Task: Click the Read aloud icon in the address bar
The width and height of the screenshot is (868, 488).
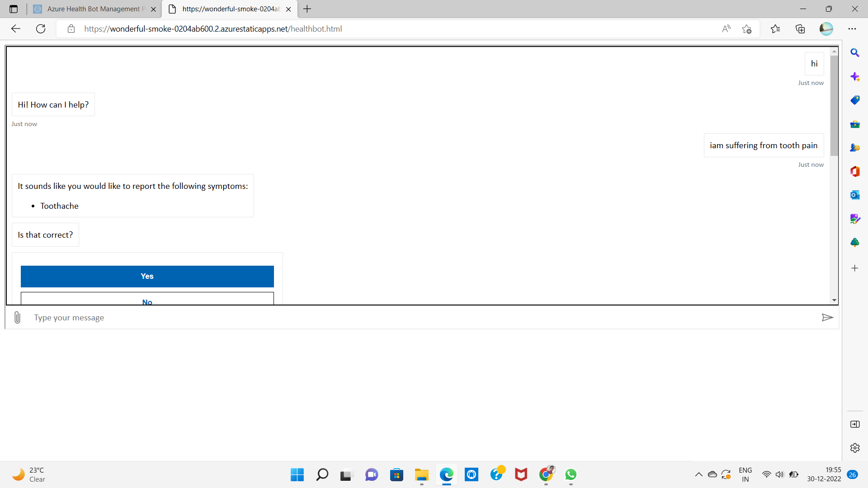Action: pyautogui.click(x=726, y=29)
